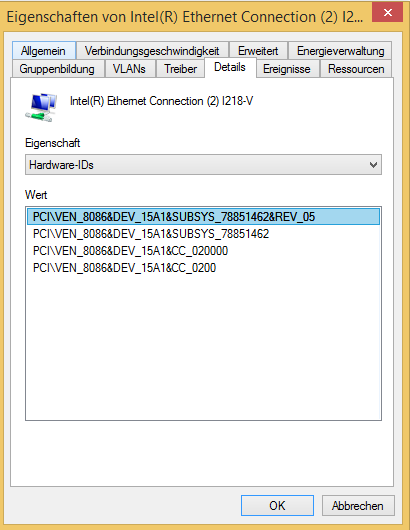Switch to the Ereignisse tab
Screen dimensions: 410x530
[x=287, y=69]
